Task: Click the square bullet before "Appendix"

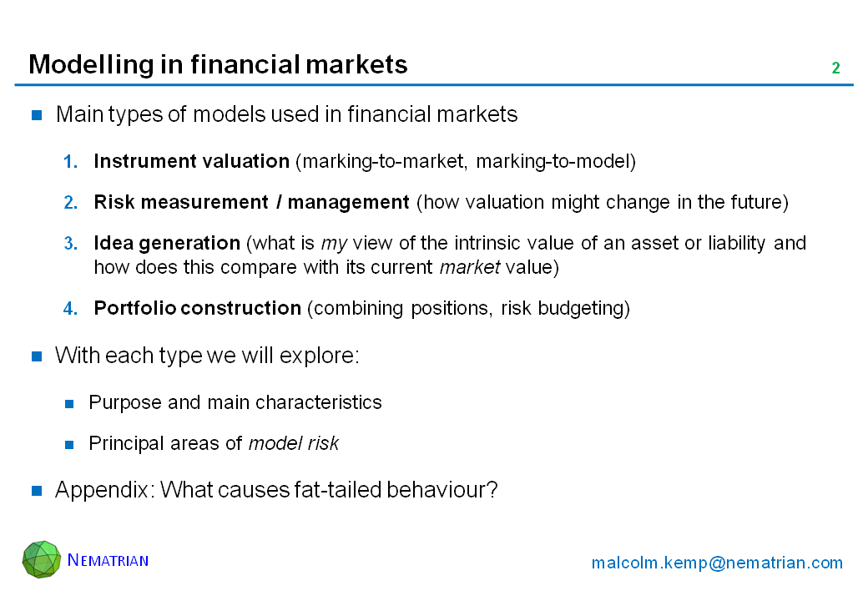Action: [x=38, y=490]
